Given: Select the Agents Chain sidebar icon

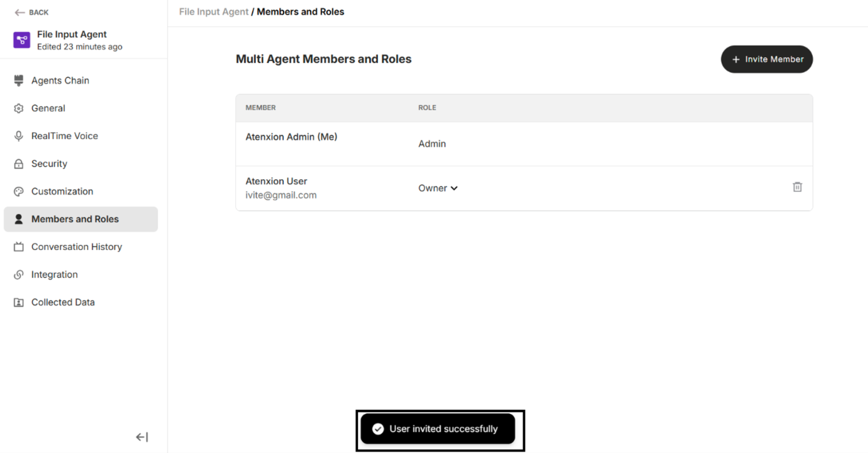Looking at the screenshot, I should 19,80.
